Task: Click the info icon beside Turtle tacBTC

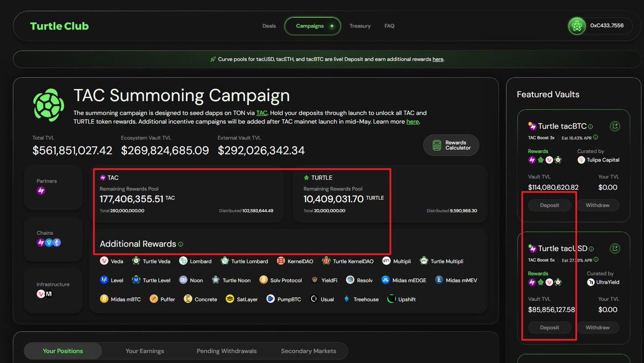Action: click(x=590, y=127)
